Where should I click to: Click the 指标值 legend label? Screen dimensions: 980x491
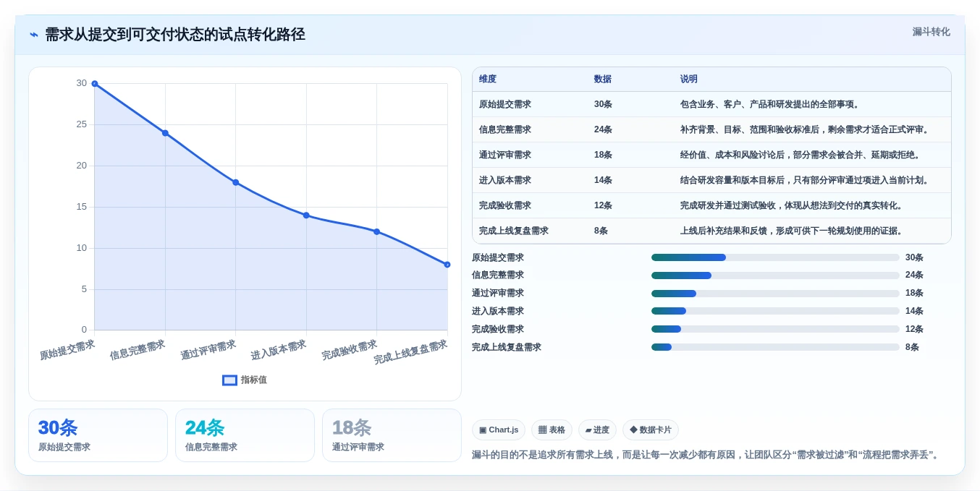click(x=254, y=380)
